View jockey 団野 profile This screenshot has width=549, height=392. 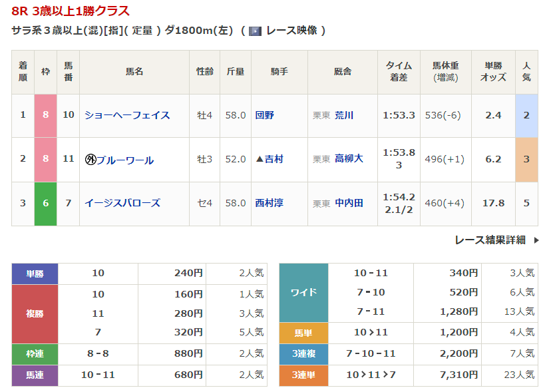tap(265, 115)
